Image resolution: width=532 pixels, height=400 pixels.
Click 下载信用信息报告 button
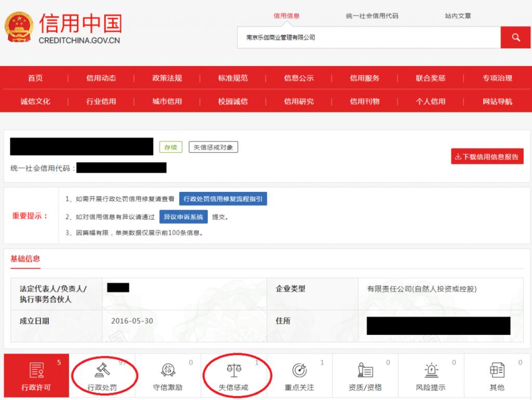coord(487,157)
